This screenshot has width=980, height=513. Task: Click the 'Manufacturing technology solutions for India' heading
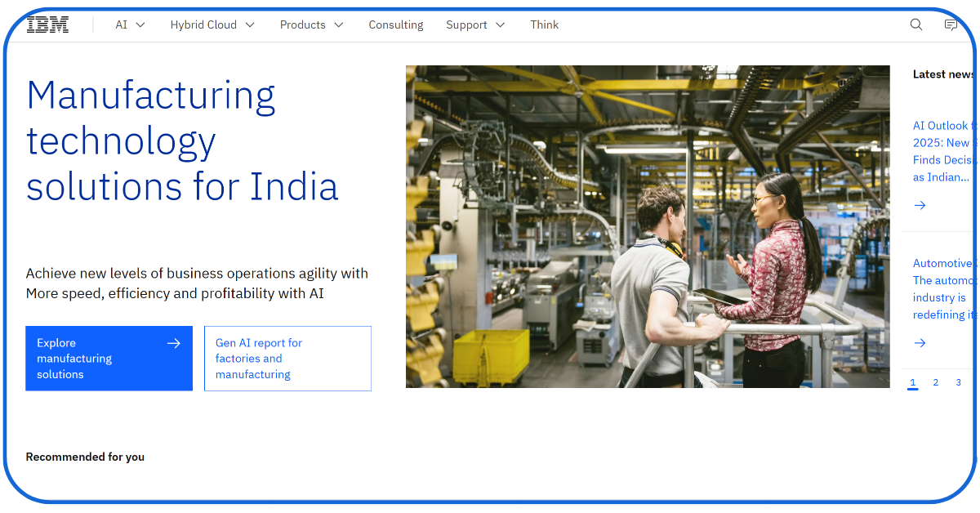tap(182, 141)
